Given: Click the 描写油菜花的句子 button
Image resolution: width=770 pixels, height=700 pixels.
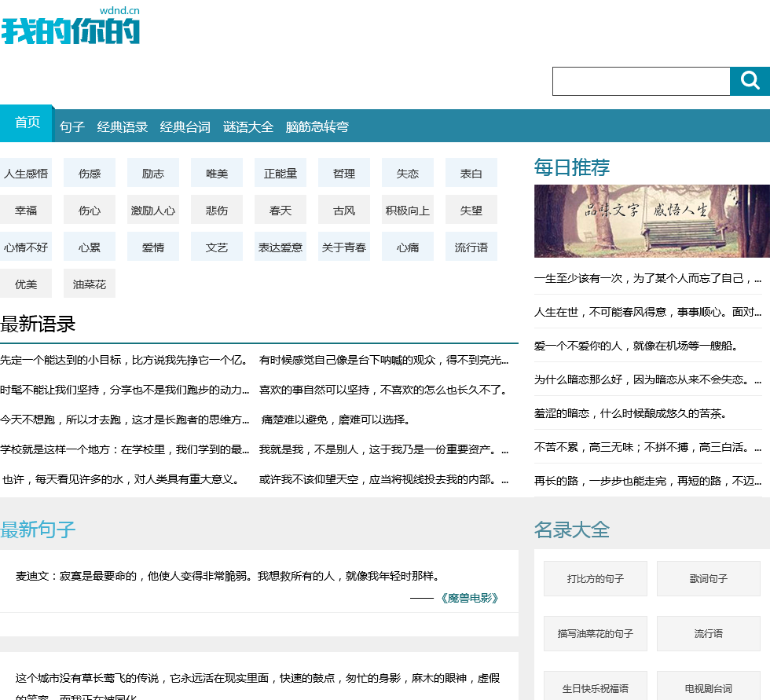Looking at the screenshot, I should 596,634.
